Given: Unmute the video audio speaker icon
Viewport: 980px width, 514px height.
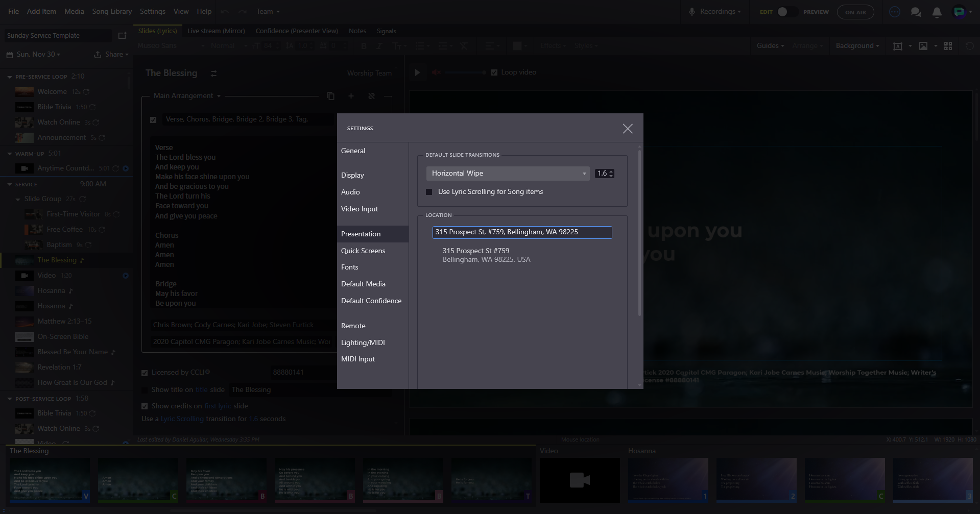Looking at the screenshot, I should (436, 72).
